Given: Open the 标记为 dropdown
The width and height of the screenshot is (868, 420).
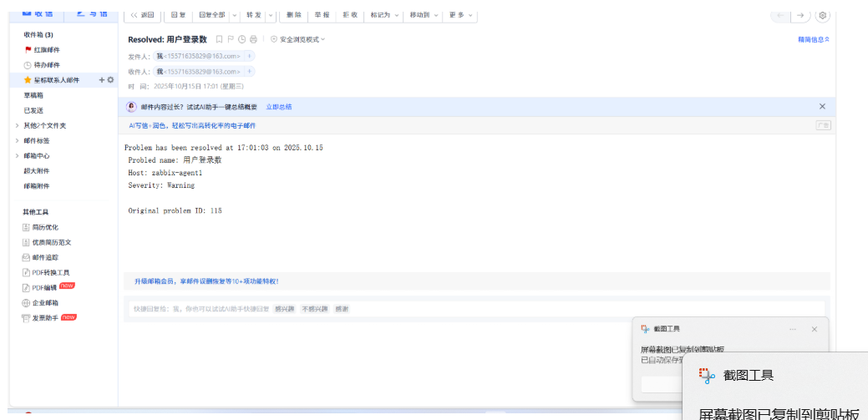Looking at the screenshot, I should click(383, 15).
